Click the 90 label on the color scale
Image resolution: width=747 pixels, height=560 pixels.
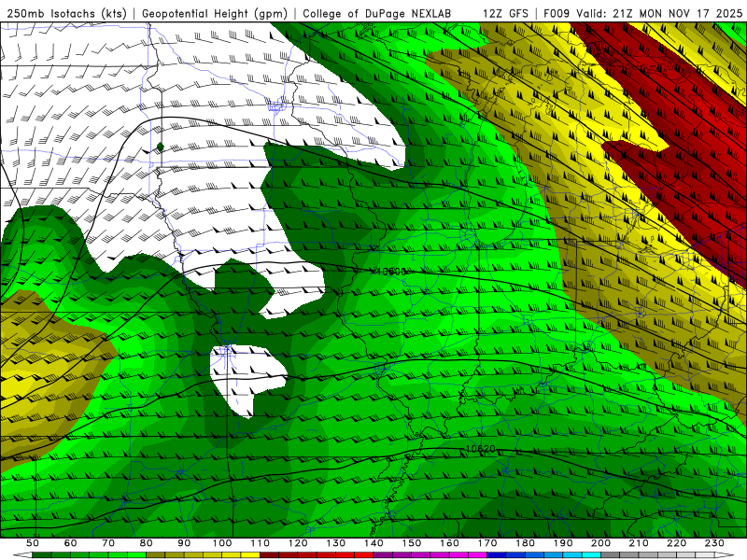pyautogui.click(x=184, y=543)
